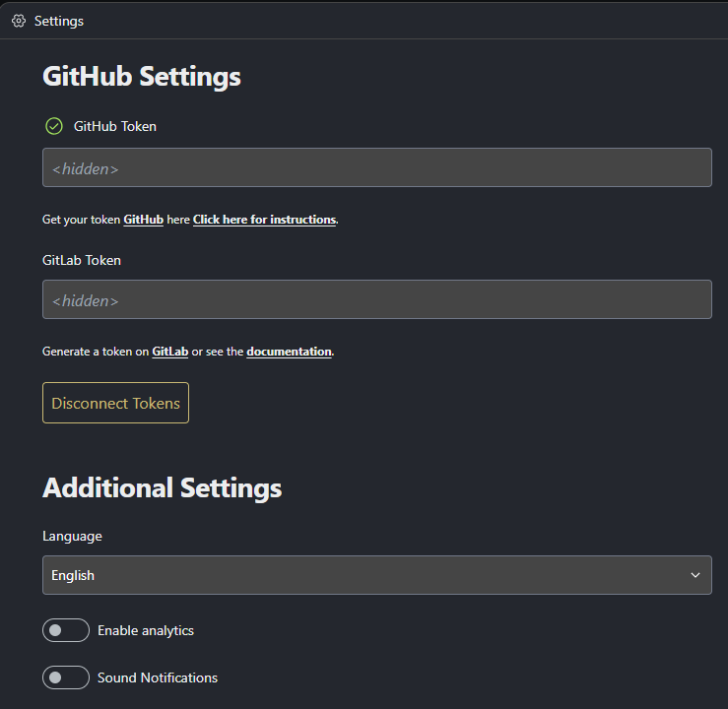Open the 'Click here for instructions' link
Screen dimensions: 728x709
[264, 220]
